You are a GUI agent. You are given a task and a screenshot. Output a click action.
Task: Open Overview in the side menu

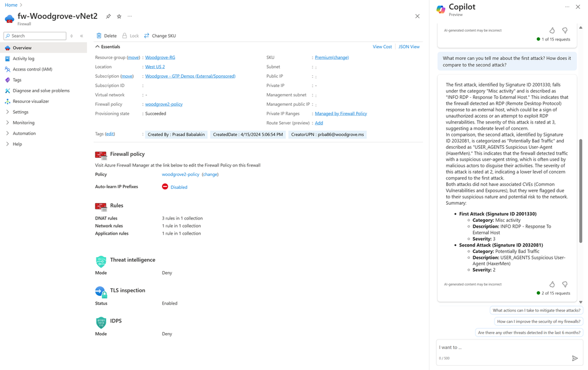pyautogui.click(x=44, y=48)
